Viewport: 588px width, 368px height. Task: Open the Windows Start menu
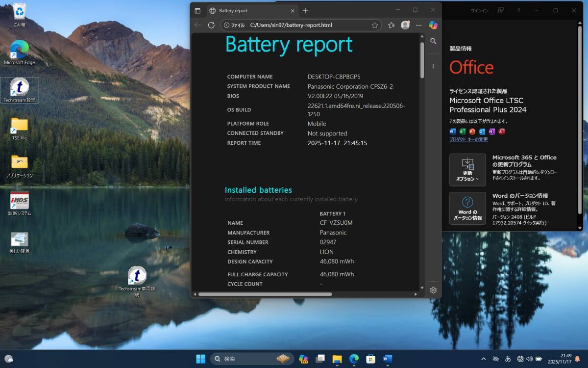(201, 359)
